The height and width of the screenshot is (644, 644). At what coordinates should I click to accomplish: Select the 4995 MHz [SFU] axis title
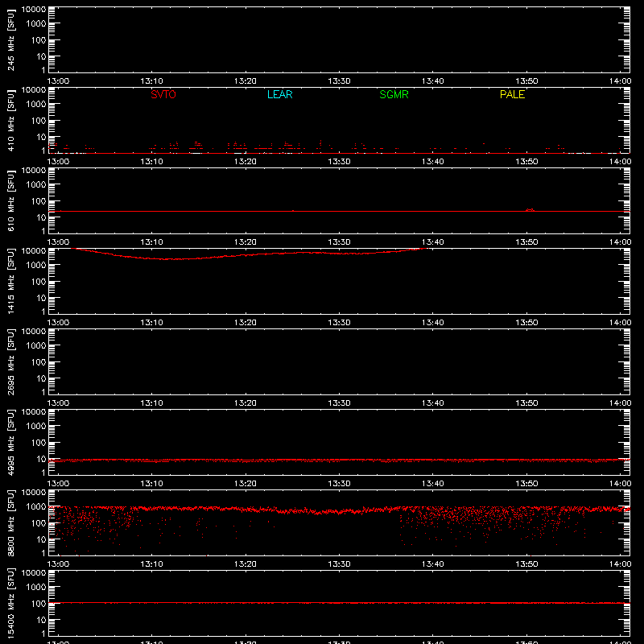(x=10, y=442)
